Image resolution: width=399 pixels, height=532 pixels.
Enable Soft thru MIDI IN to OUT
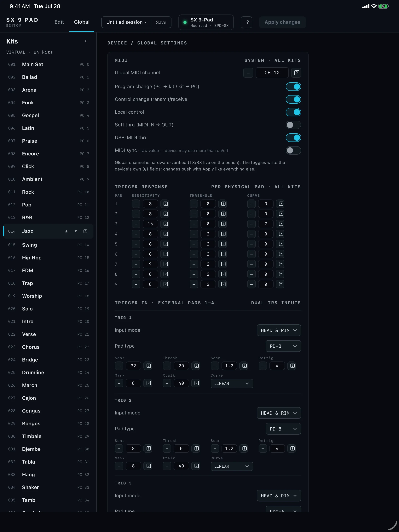tap(293, 125)
